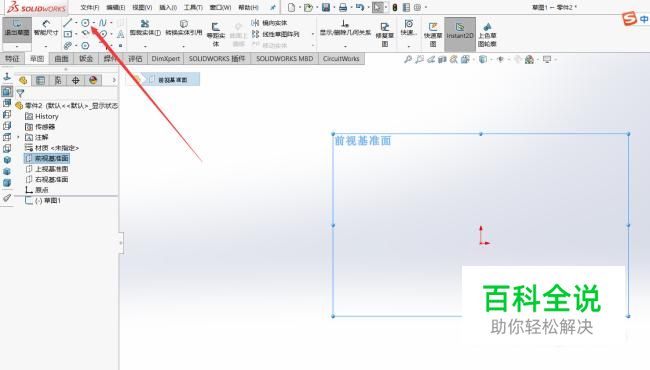This screenshot has height=370, width=650.
Task: Open DisplayManager color-ball tab
Action: coord(93,80)
